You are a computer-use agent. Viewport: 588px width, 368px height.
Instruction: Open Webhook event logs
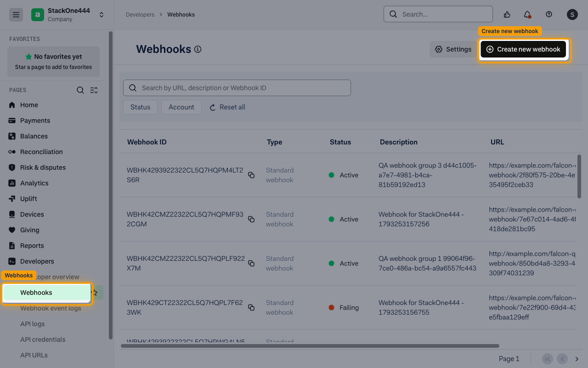[x=51, y=308]
